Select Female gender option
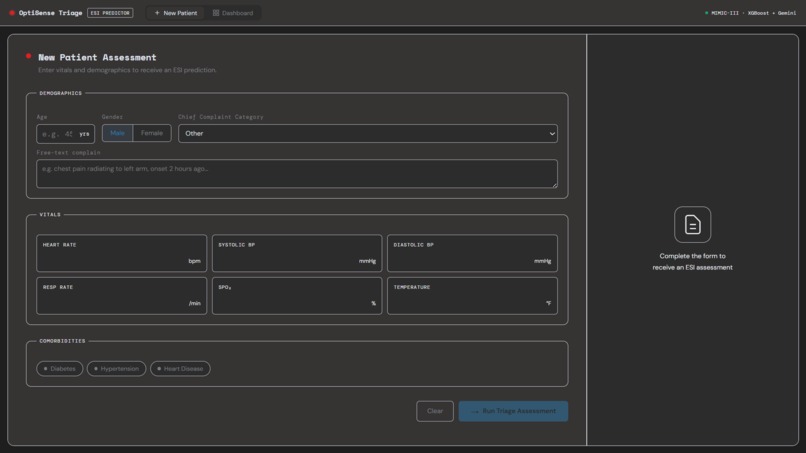The width and height of the screenshot is (806, 453). tap(152, 133)
